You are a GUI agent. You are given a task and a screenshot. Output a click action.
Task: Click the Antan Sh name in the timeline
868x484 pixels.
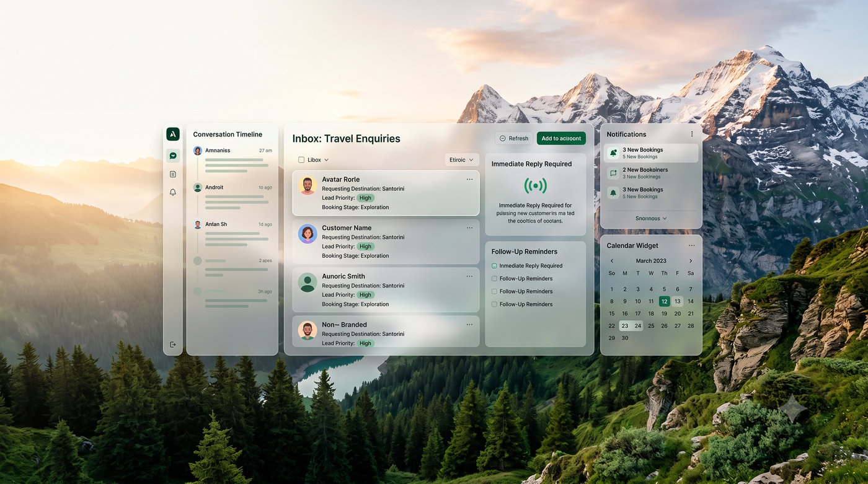[x=216, y=224]
